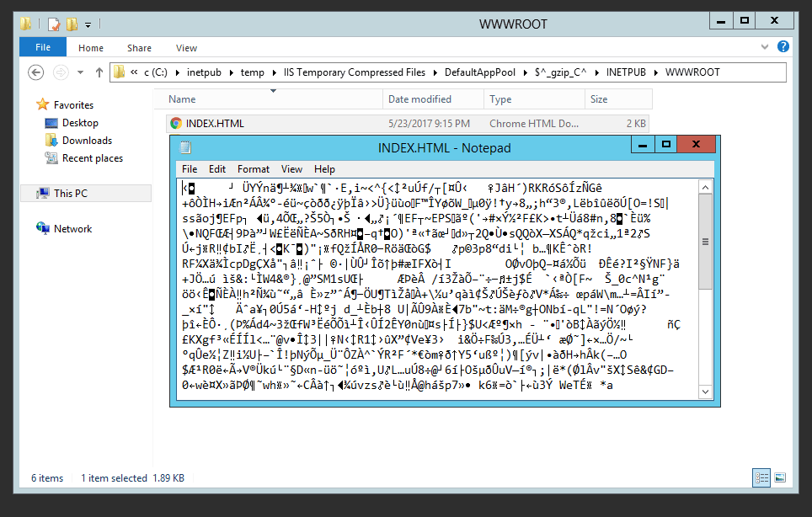Open the File tab in Explorer

(x=43, y=48)
